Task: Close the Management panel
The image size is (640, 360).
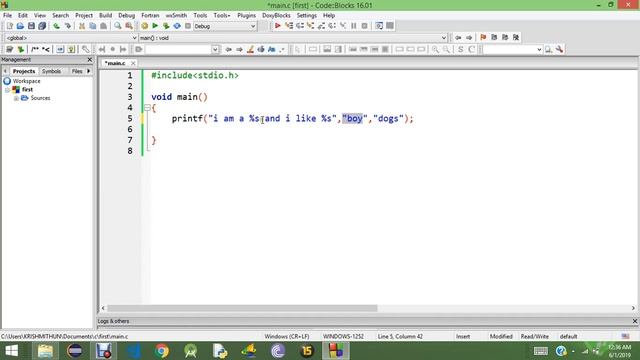Action: pyautogui.click(x=90, y=60)
